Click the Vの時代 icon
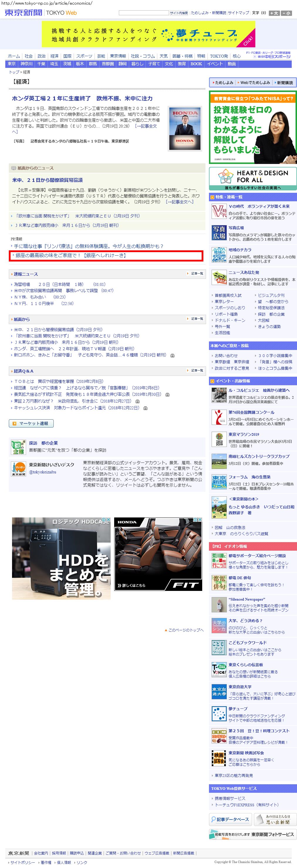Image resolution: width=297 pixels, height=868 pixels. pos(219,212)
